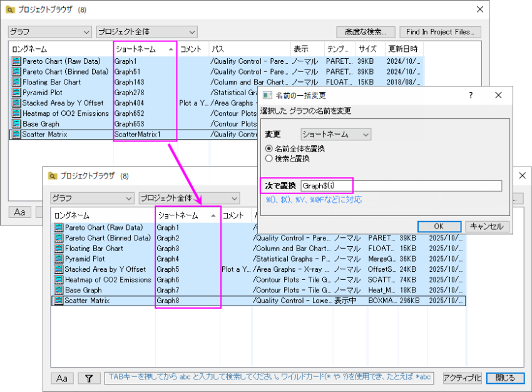Click the サイズ column header in back browser
Screen dimensions: 532x392
[370, 49]
